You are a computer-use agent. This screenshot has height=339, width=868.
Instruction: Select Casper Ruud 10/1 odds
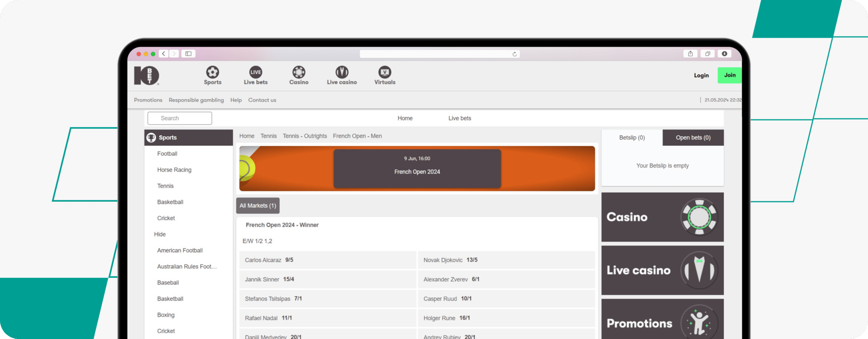pyautogui.click(x=506, y=298)
